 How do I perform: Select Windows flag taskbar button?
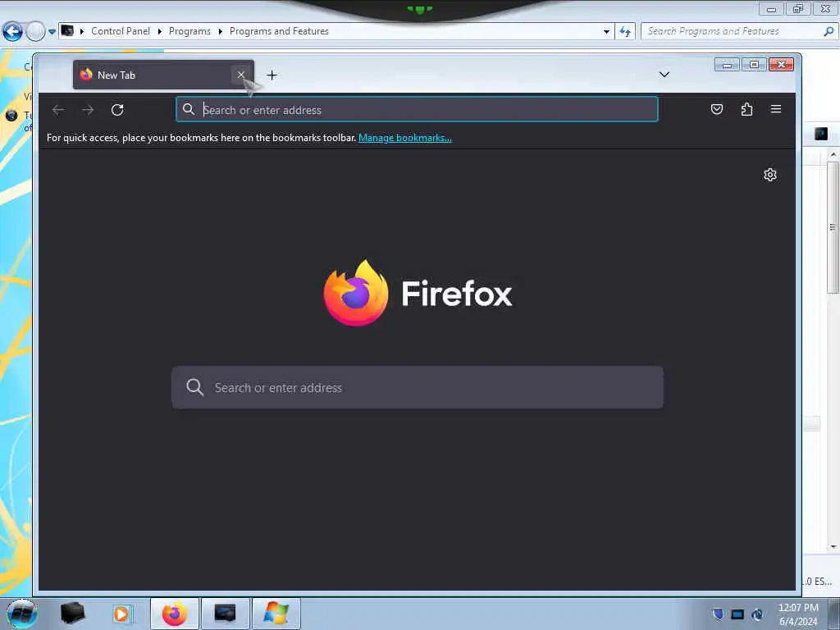[x=276, y=614]
